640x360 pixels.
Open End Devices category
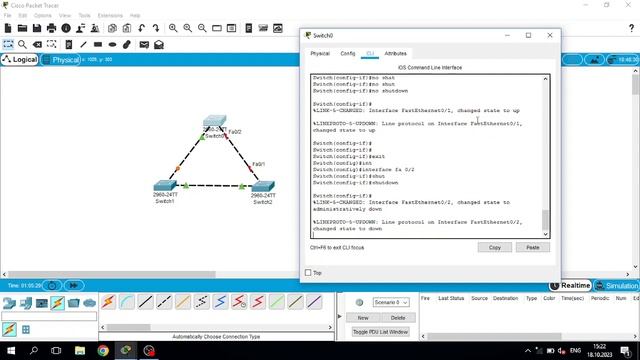[x=26, y=303]
